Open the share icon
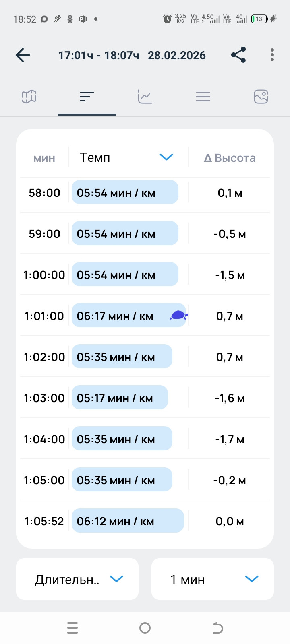 238,55
